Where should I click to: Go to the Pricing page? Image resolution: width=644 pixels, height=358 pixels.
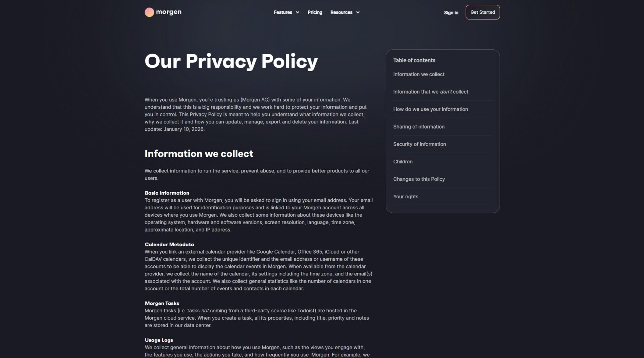coord(315,12)
